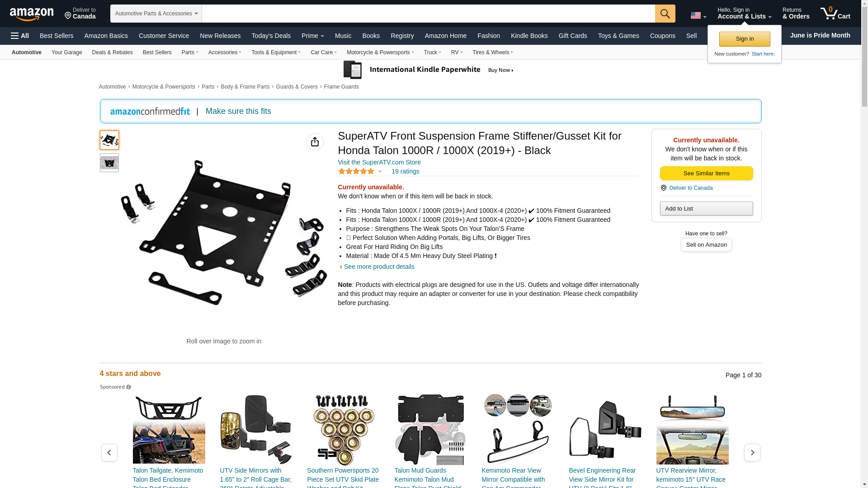Select Your Garage tab
Screen dimensions: 868x488
coord(67,52)
